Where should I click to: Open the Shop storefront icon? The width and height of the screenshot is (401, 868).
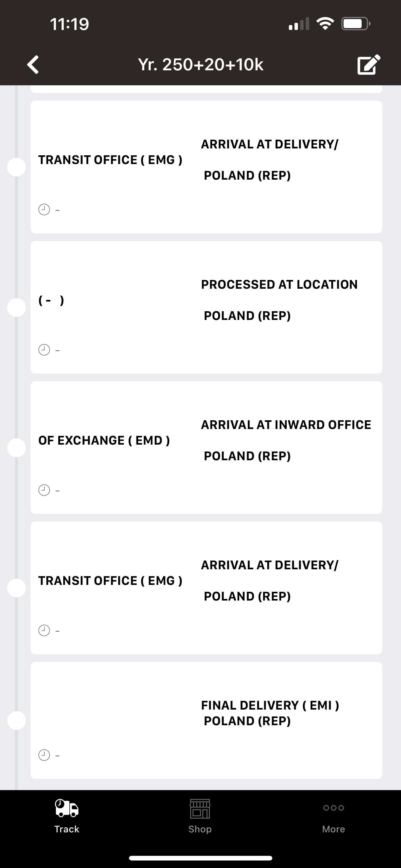tap(200, 808)
